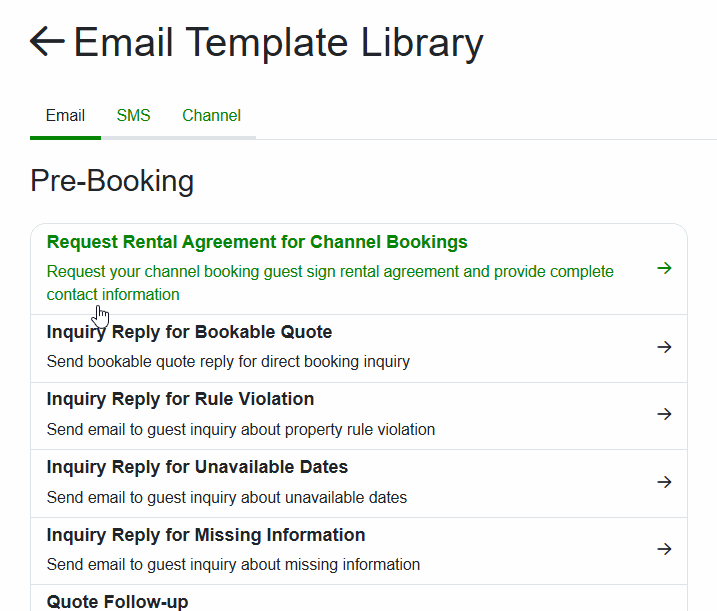
Task: Click 'Send email to guest inquiry about unavailable dates'
Action: click(x=226, y=498)
